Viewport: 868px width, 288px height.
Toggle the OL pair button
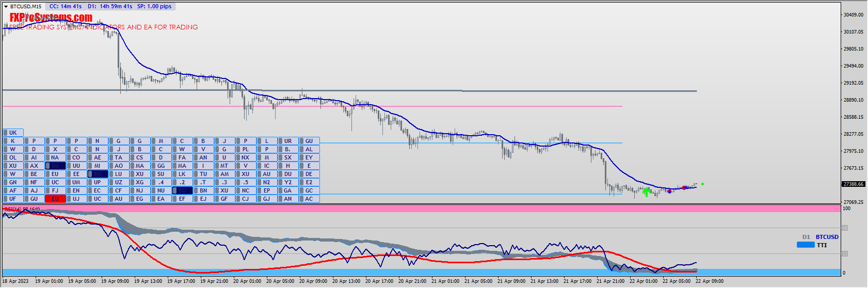13,157
